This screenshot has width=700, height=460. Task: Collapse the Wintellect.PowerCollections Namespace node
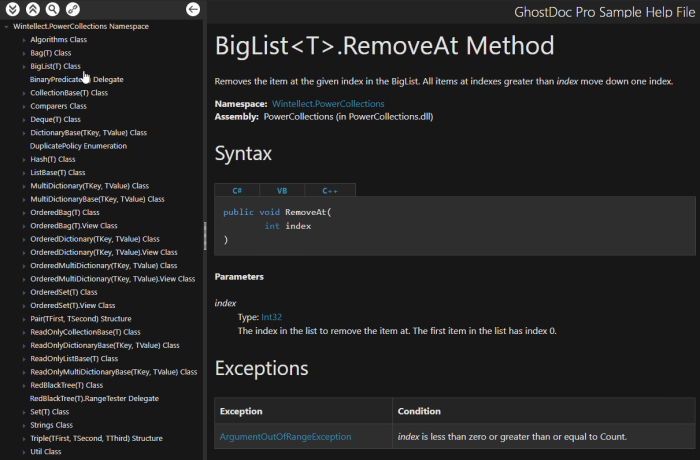[6, 27]
